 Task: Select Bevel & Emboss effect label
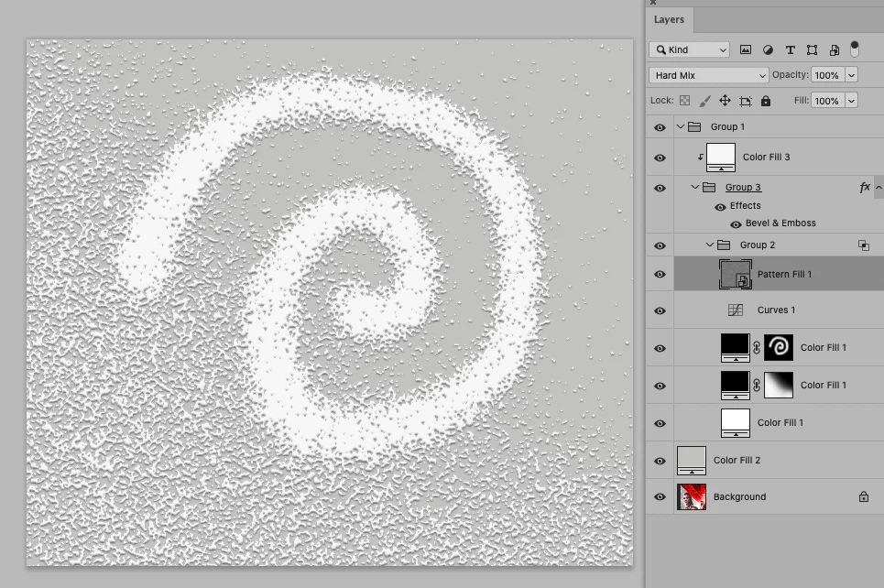pos(780,223)
